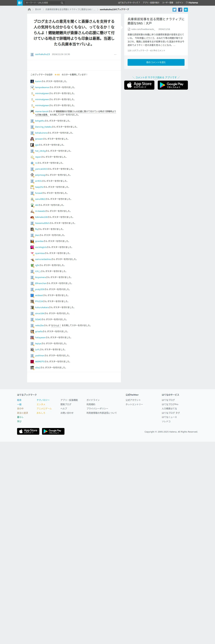Viewport: 215px width, 644px height.
Task: Open footer はてなブログPro link
Action: (170, 404)
